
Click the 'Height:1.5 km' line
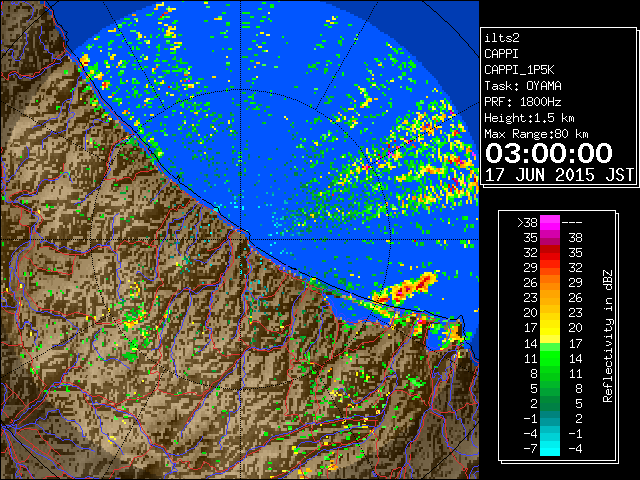(529, 118)
